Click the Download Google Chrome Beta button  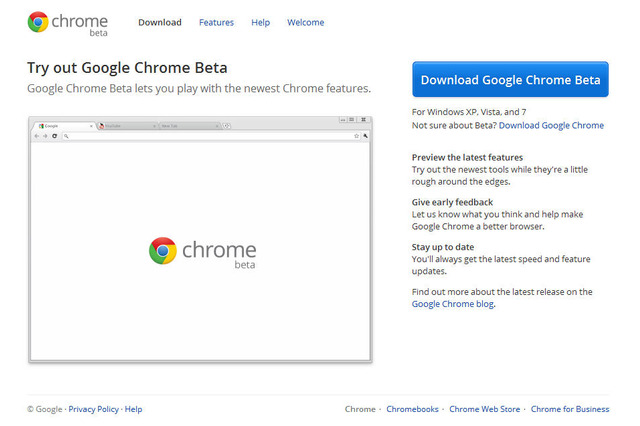pyautogui.click(x=510, y=79)
